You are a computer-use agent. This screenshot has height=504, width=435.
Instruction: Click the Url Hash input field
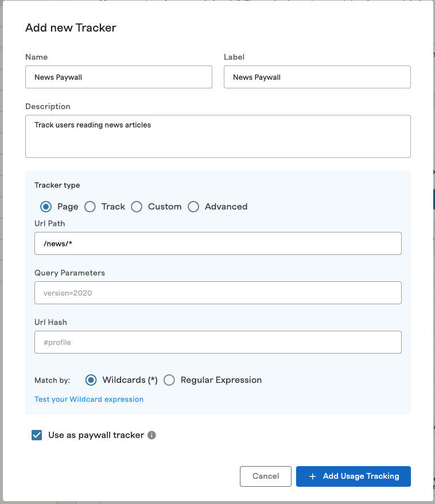218,342
